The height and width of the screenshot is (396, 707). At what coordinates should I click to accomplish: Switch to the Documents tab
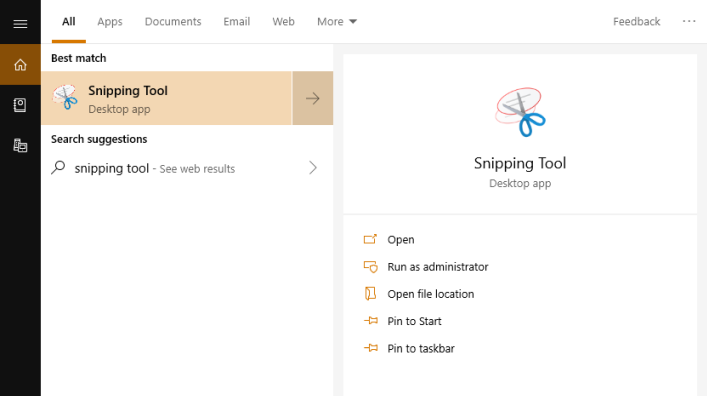tap(173, 22)
